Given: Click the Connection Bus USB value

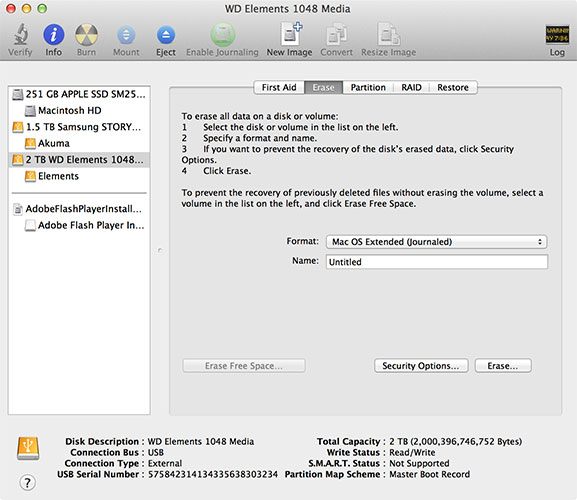Looking at the screenshot, I should tap(156, 453).
